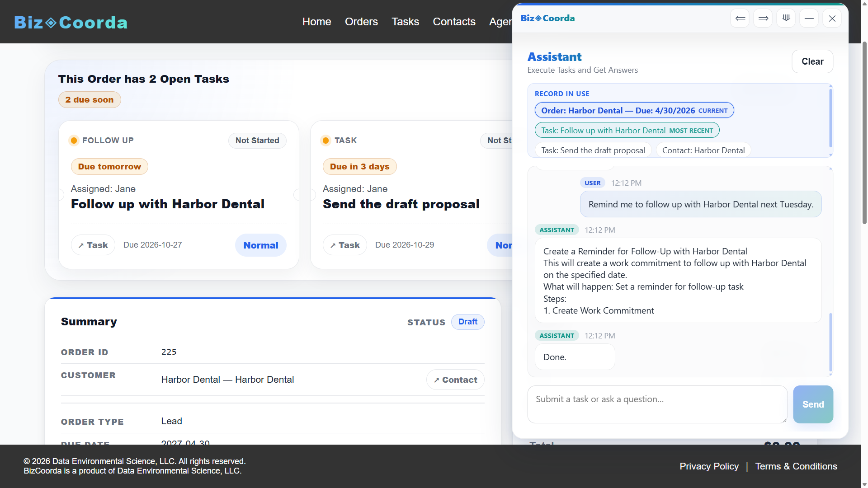Click the forward arrow icon in Assistant panel
The image size is (868, 488).
(x=763, y=18)
